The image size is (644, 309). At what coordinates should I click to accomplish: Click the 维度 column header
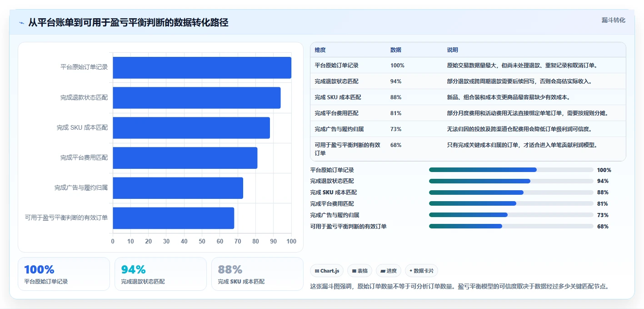[x=320, y=50]
